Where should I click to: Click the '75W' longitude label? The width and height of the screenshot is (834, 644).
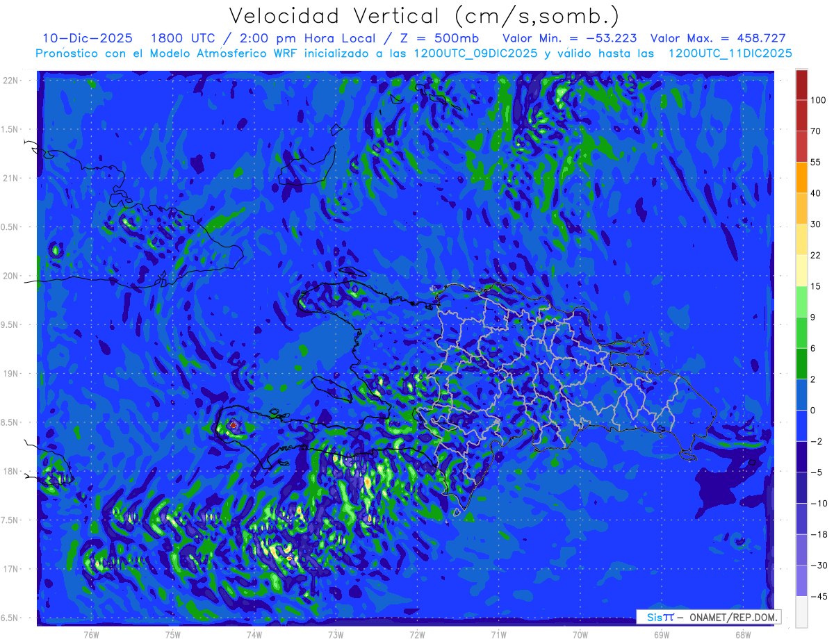pos(173,634)
